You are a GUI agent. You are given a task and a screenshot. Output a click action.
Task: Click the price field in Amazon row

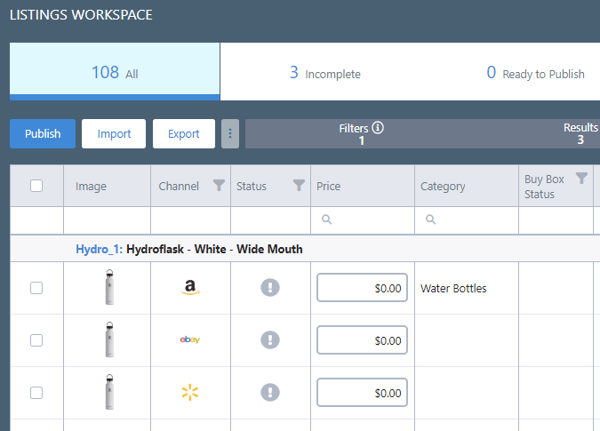click(x=362, y=288)
